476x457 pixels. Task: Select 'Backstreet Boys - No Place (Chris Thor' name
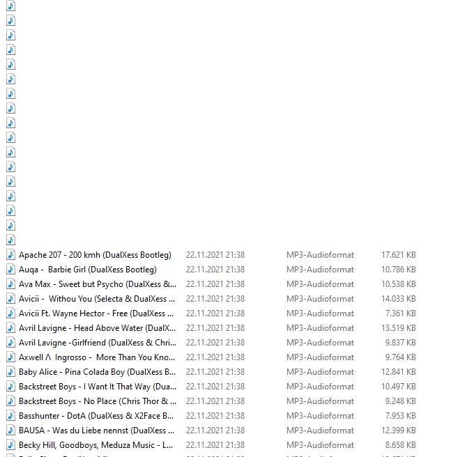click(x=98, y=401)
